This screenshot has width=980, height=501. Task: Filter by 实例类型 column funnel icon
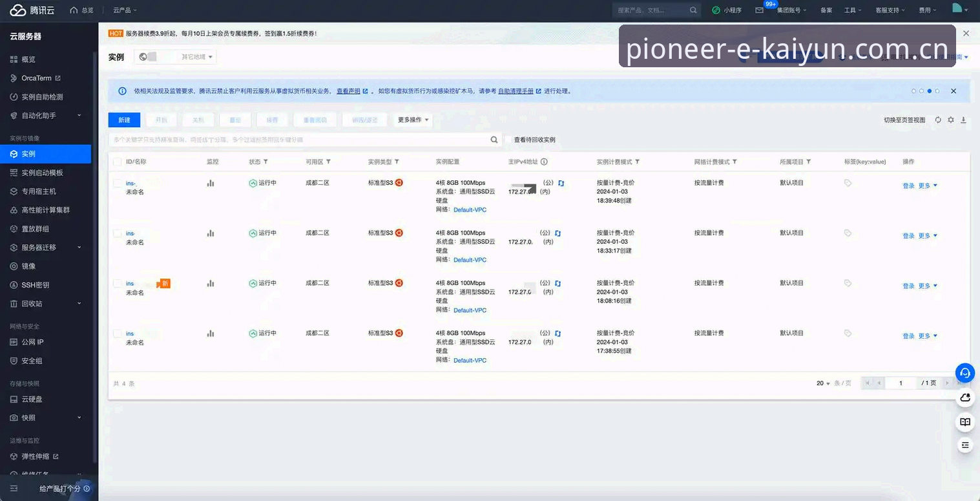[x=397, y=162]
